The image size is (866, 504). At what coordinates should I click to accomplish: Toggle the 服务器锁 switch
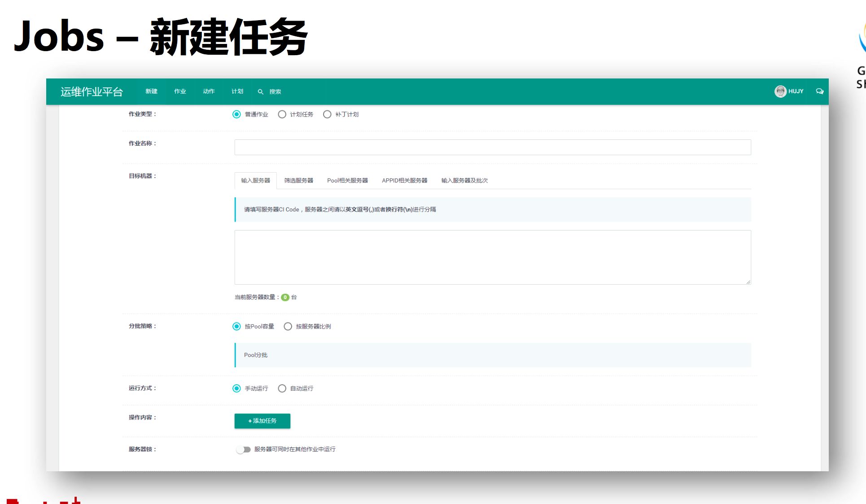(243, 449)
